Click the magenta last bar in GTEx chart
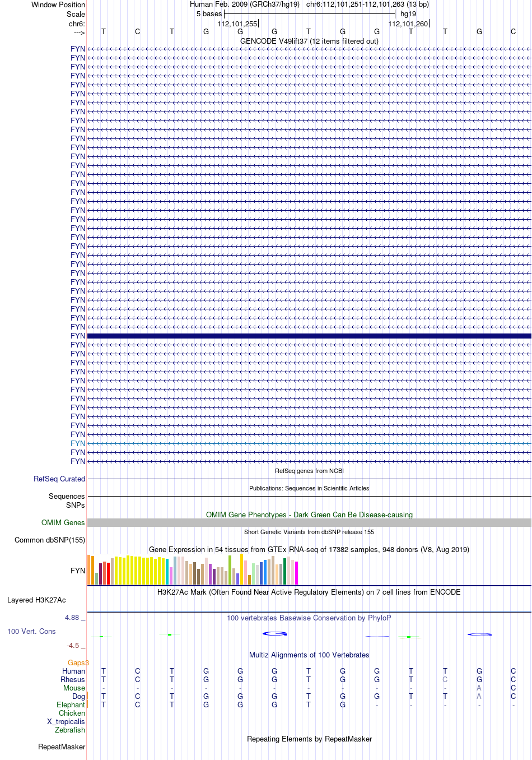This screenshot has width=532, height=760. pyautogui.click(x=297, y=573)
